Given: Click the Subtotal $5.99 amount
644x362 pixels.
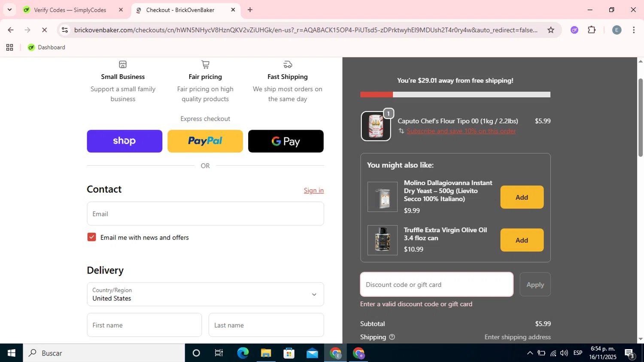Looking at the screenshot, I should 543,324.
